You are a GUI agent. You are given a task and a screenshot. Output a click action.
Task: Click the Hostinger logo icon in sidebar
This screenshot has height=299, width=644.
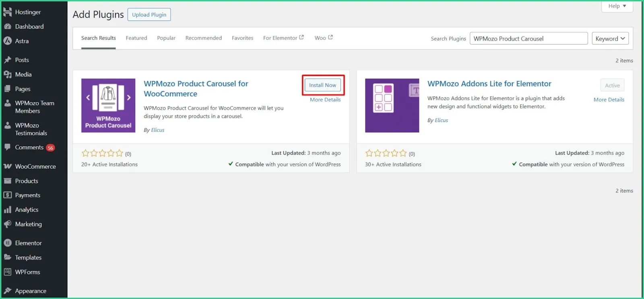click(7, 12)
